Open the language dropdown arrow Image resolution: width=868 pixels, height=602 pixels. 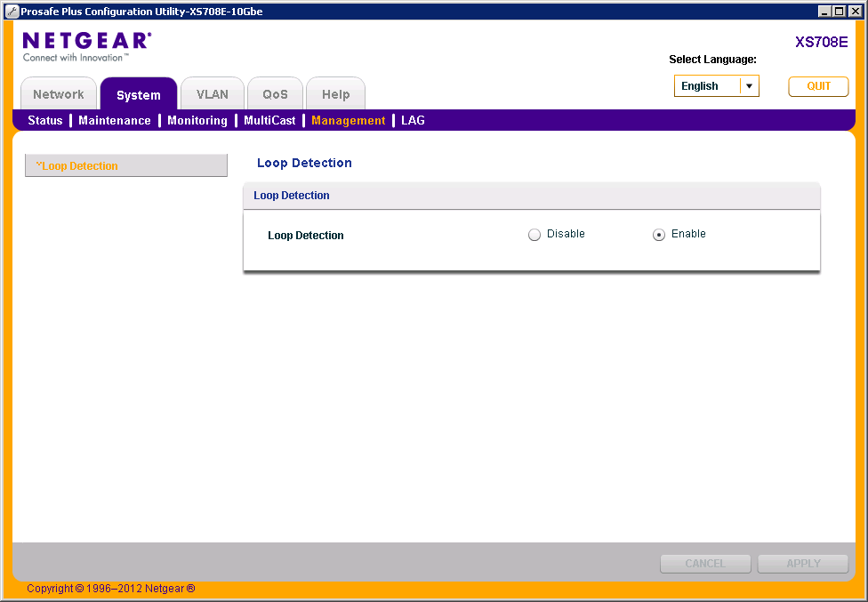tap(749, 86)
